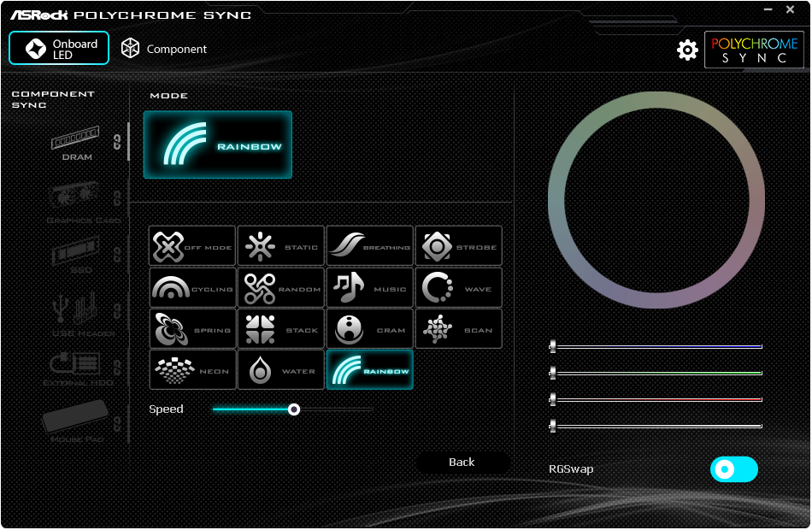Image resolution: width=812 pixels, height=530 pixels.
Task: Select the External HDD component icon
Action: [x=78, y=369]
